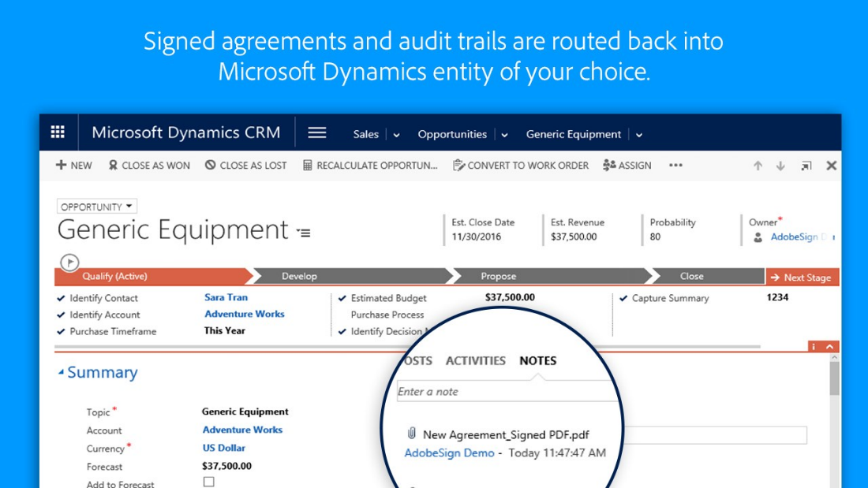The height and width of the screenshot is (488, 868).
Task: Click Est. Revenue value $37,500.00 in header
Action: pos(574,237)
